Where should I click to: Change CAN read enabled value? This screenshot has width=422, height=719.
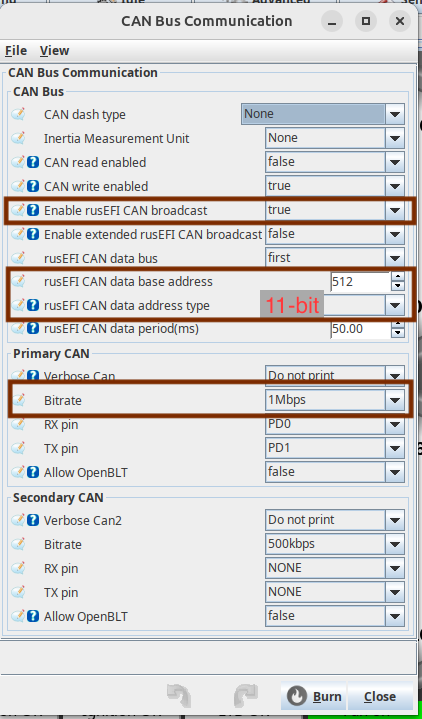[x=335, y=162]
